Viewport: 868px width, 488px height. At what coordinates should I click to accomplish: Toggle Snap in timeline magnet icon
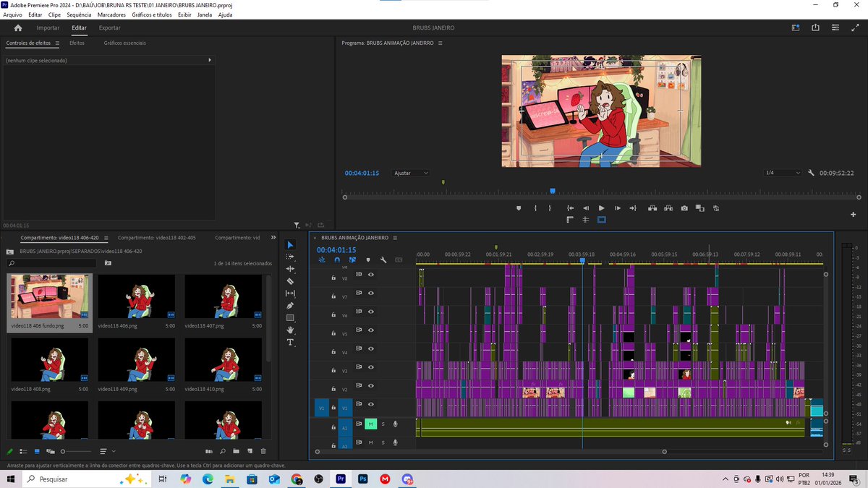coord(337,260)
